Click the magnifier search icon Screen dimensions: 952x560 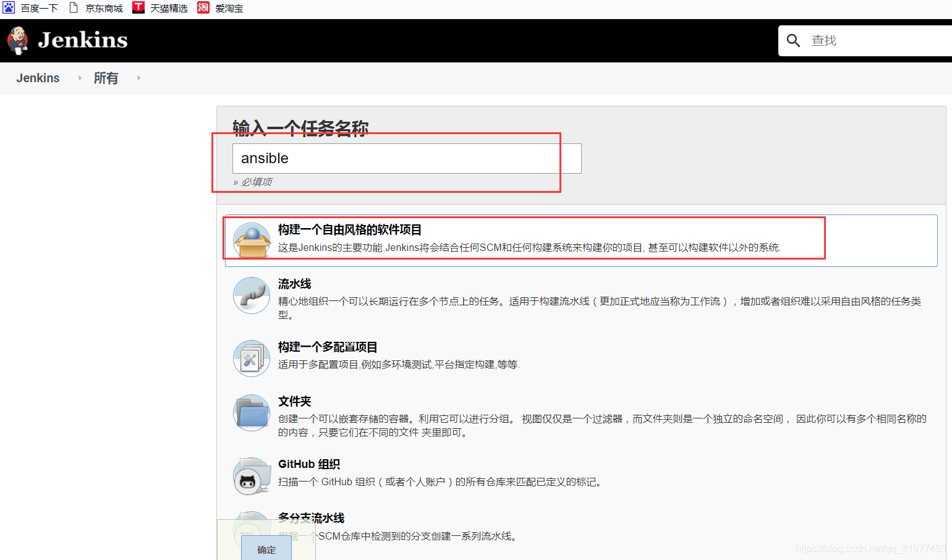793,41
